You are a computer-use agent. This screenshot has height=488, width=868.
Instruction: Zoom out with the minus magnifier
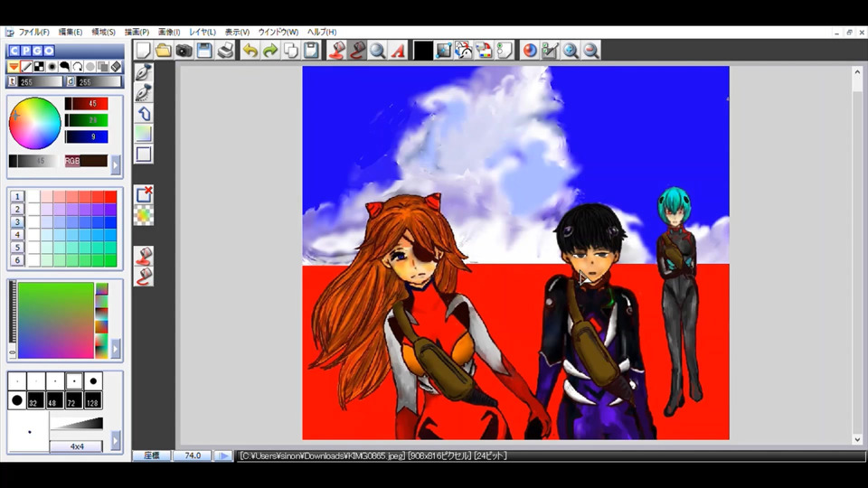coord(591,51)
